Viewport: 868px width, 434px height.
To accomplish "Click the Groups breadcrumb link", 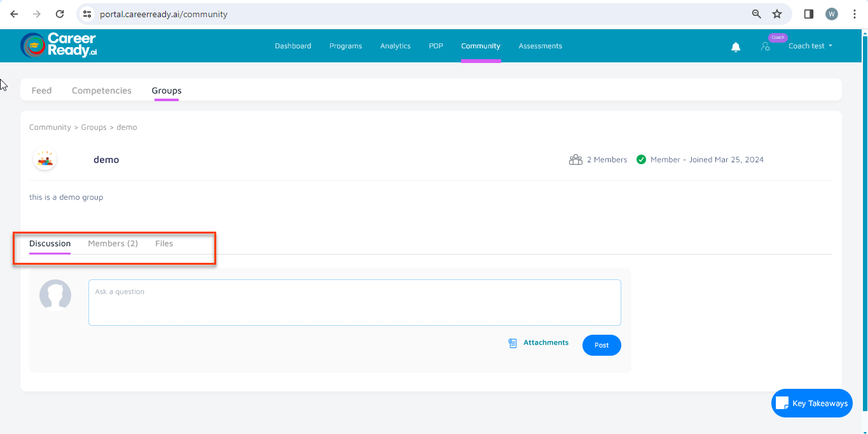I will (93, 127).
